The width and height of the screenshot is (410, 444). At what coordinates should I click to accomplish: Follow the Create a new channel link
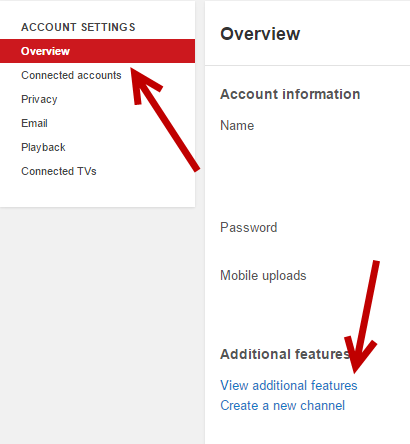pos(282,406)
